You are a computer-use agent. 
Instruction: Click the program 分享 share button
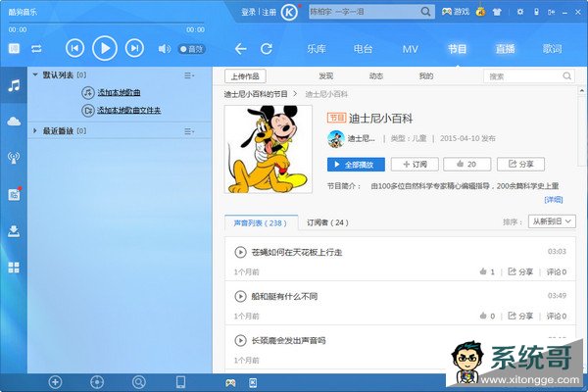[x=520, y=165]
